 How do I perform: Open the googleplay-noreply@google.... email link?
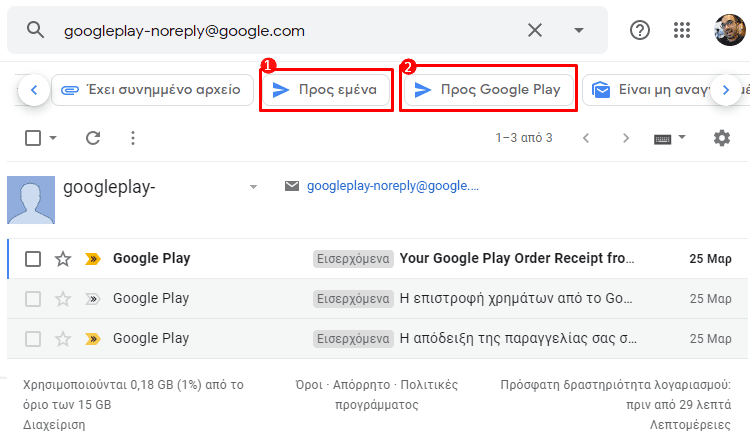[393, 186]
